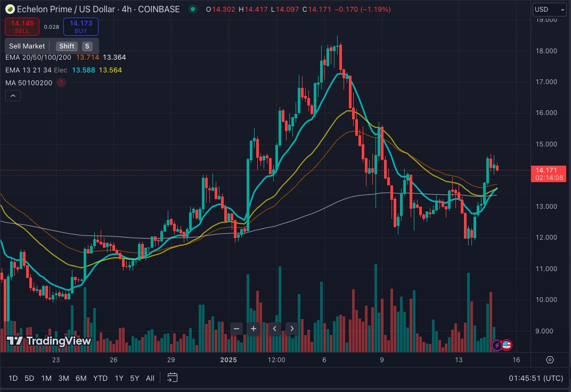Select the 1D time range
The image size is (571, 392).
click(x=13, y=378)
